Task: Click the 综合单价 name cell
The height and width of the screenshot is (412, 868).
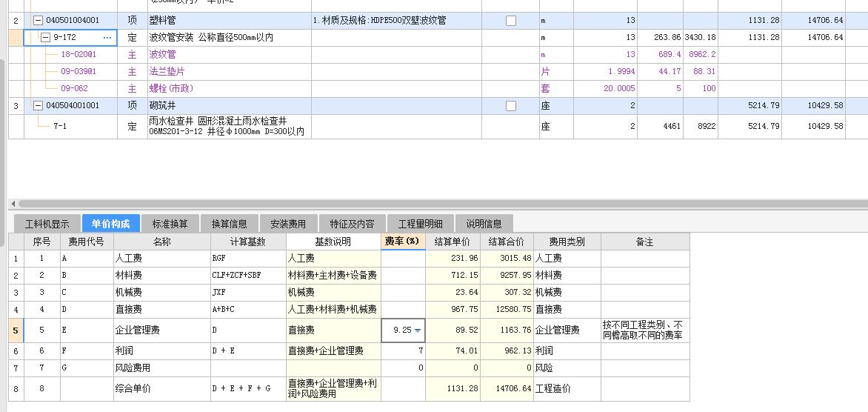Action: click(x=161, y=389)
